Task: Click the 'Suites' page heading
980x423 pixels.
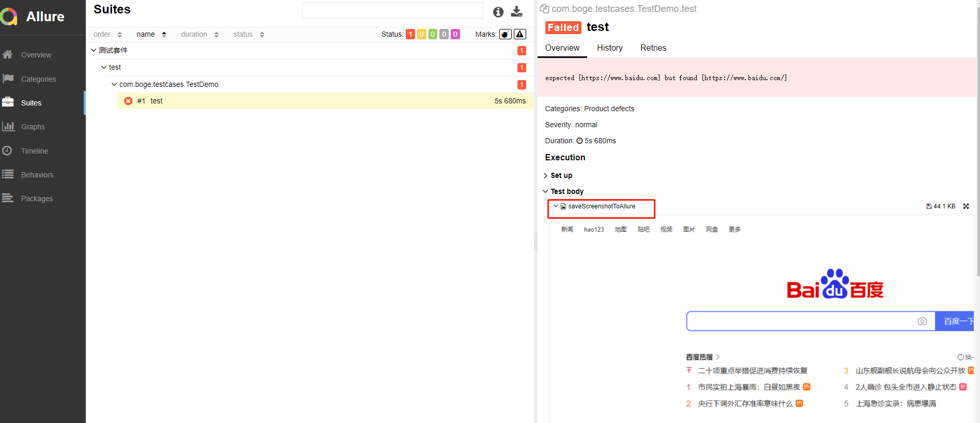Action: [x=112, y=9]
